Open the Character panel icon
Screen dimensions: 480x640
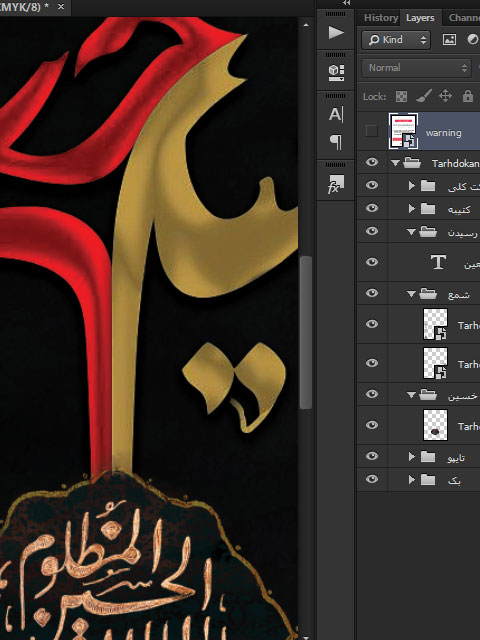336,114
